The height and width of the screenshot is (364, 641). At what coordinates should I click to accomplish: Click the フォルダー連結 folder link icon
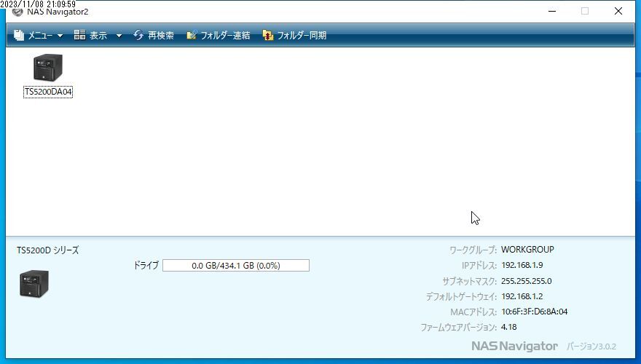(192, 35)
